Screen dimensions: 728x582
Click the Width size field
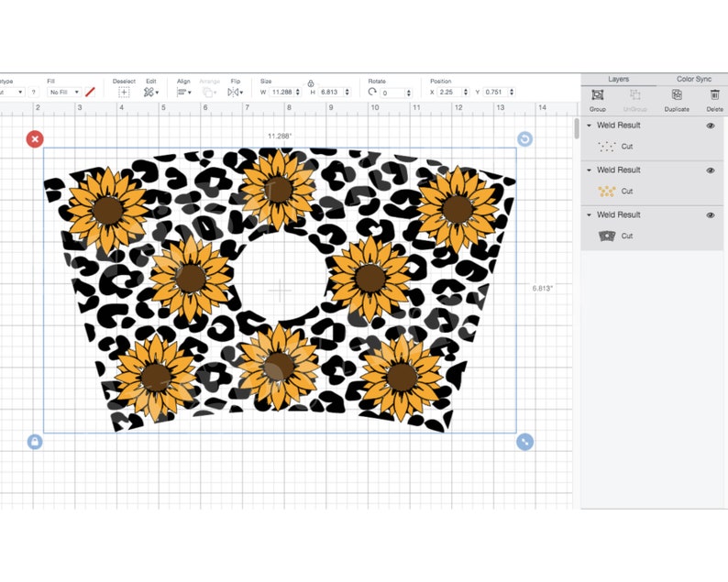[282, 93]
